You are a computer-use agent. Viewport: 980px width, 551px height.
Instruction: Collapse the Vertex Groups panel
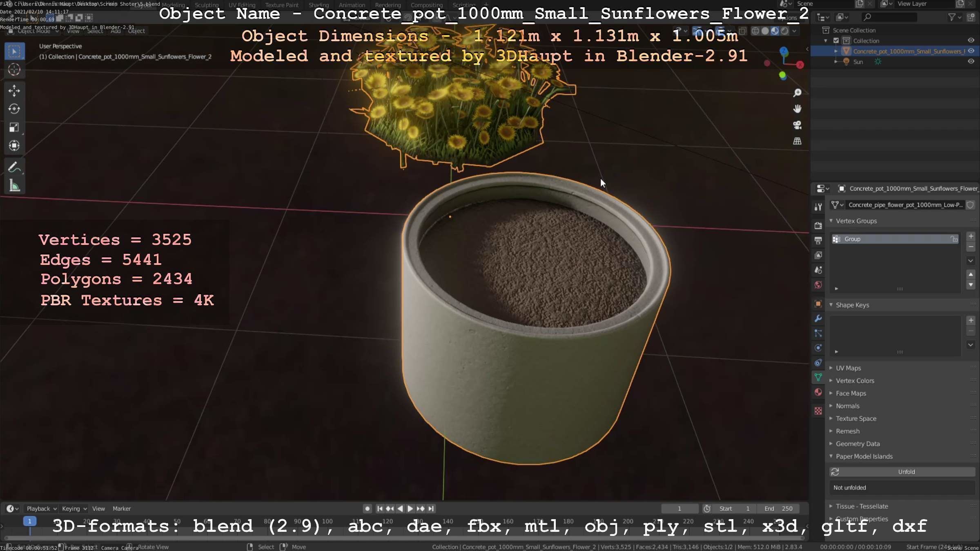pos(831,221)
